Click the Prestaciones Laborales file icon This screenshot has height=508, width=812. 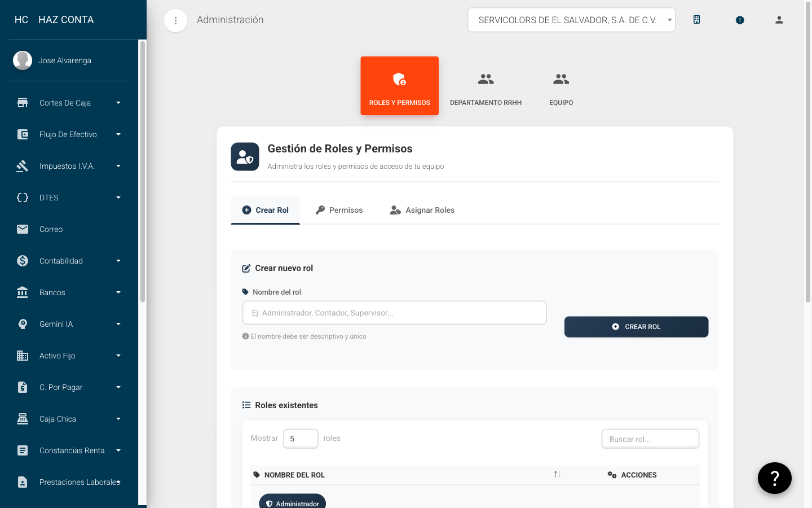(x=23, y=482)
